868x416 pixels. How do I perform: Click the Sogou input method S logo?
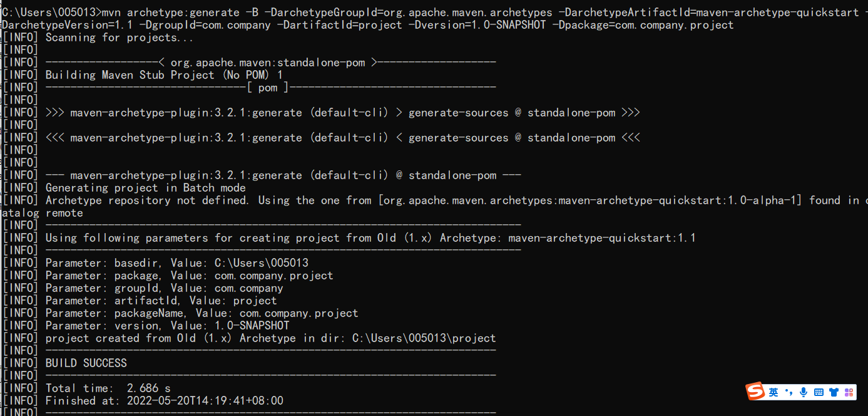(x=755, y=392)
